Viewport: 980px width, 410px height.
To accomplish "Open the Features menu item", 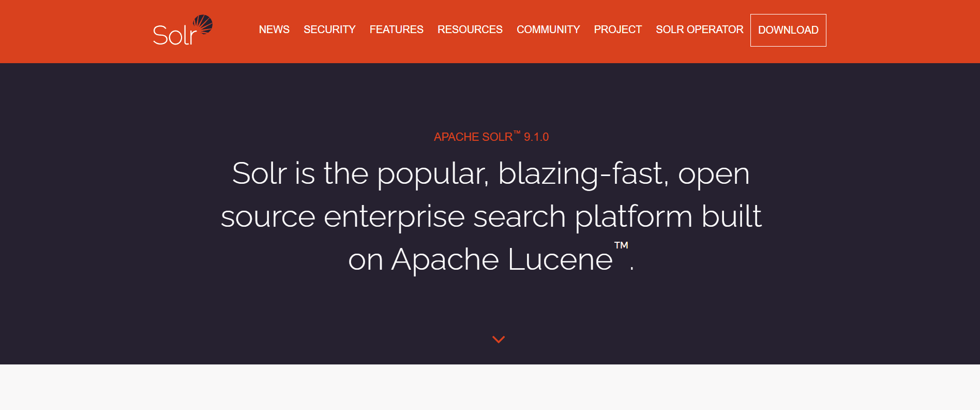I will pos(396,30).
